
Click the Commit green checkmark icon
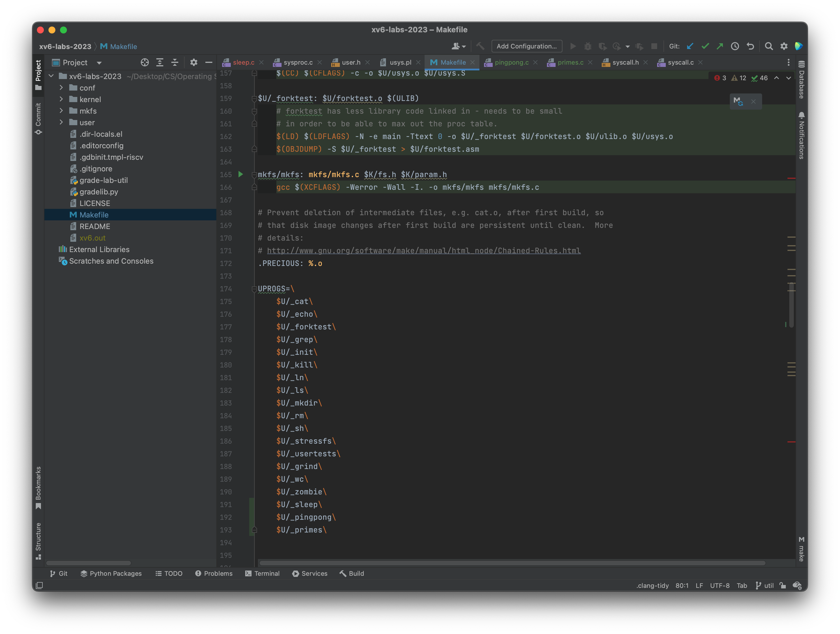[x=705, y=46]
